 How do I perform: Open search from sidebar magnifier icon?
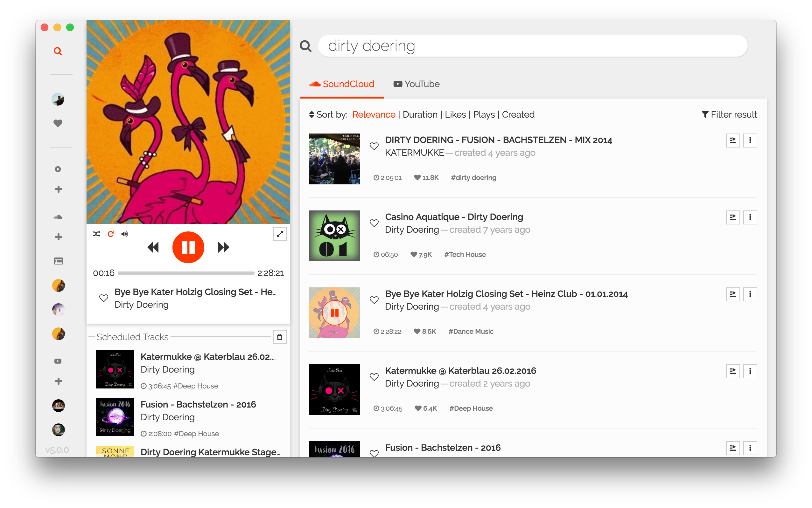[58, 51]
